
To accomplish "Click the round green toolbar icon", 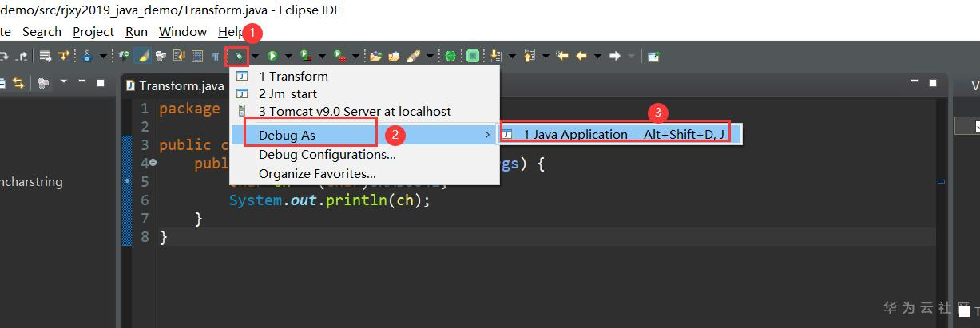I will [450, 56].
